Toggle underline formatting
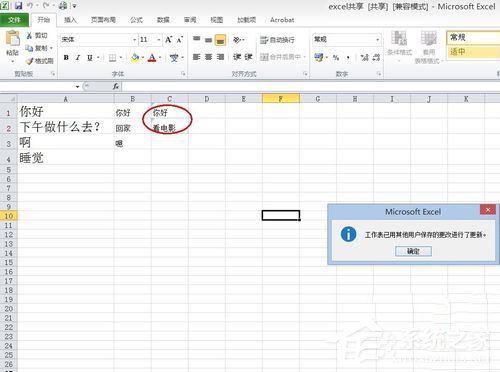 (x=90, y=58)
